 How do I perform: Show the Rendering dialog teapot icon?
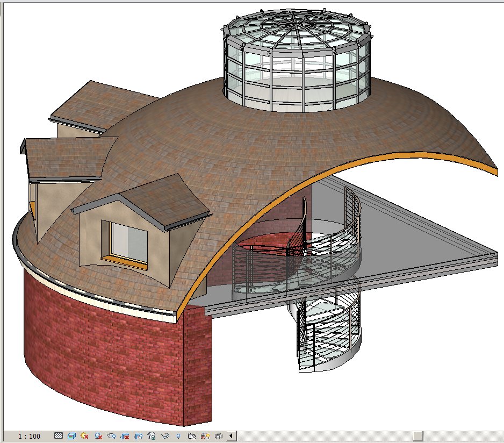(x=111, y=436)
